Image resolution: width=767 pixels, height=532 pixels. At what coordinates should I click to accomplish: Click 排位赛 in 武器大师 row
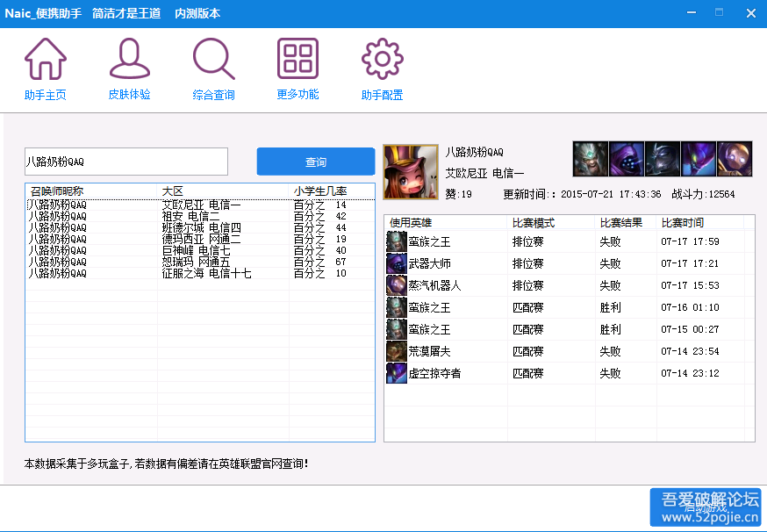click(x=527, y=263)
